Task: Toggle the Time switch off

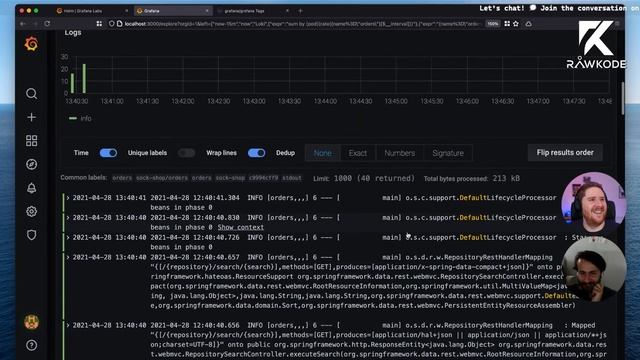Action: [x=108, y=153]
